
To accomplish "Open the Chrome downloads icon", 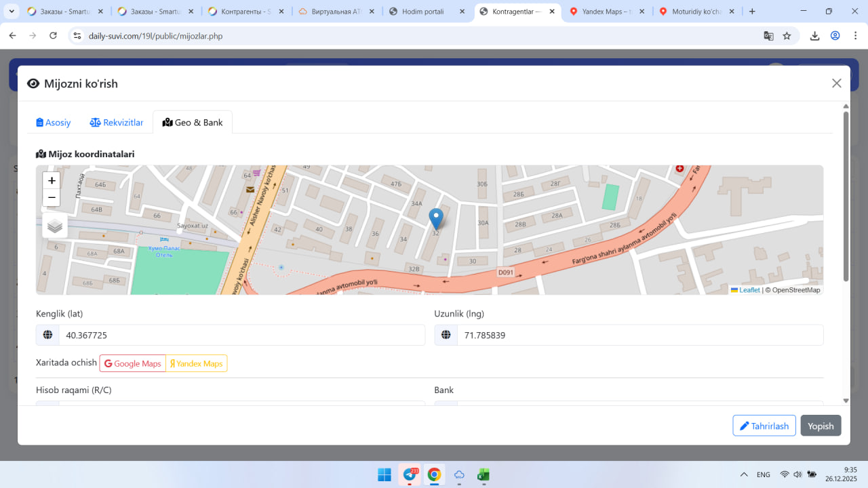I will [x=815, y=36].
